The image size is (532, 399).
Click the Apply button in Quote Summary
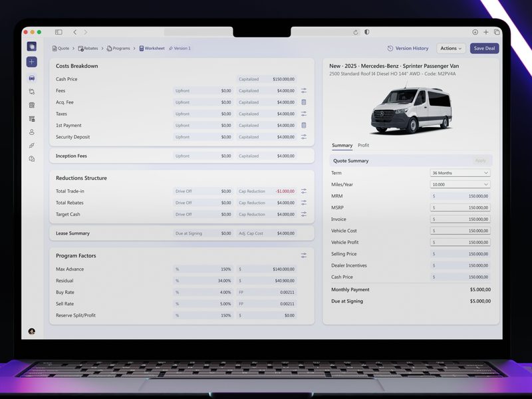[480, 160]
